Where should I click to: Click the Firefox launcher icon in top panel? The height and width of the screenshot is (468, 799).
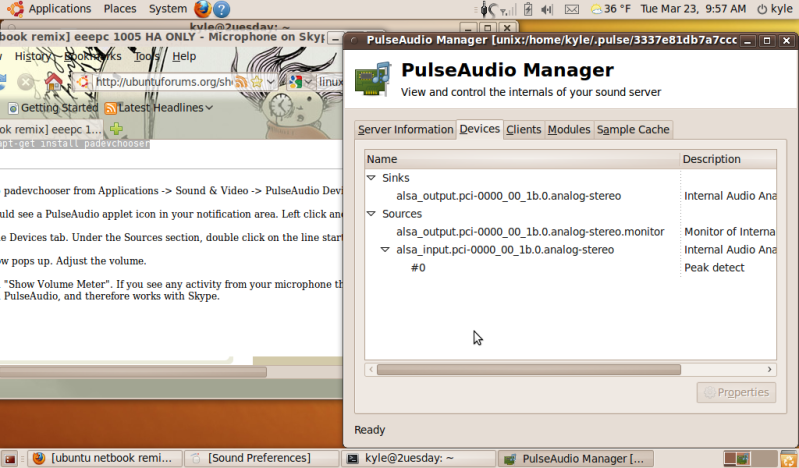click(x=203, y=9)
